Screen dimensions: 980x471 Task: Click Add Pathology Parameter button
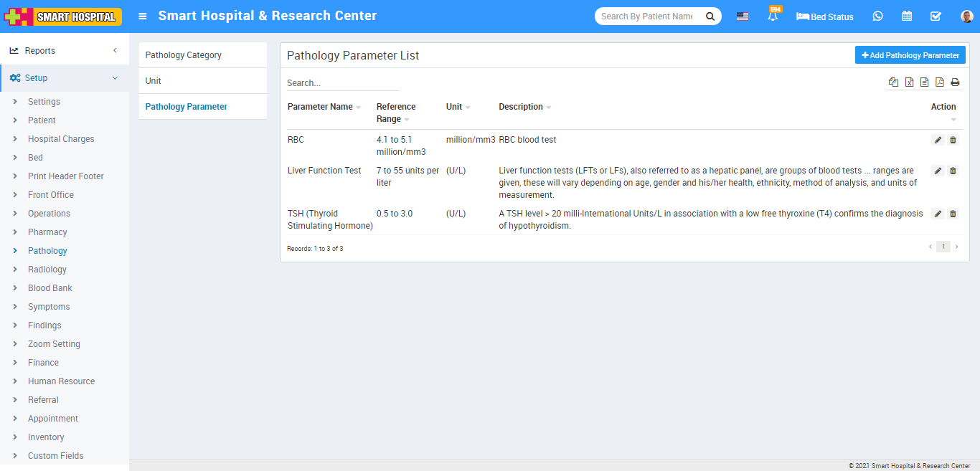[x=910, y=55]
